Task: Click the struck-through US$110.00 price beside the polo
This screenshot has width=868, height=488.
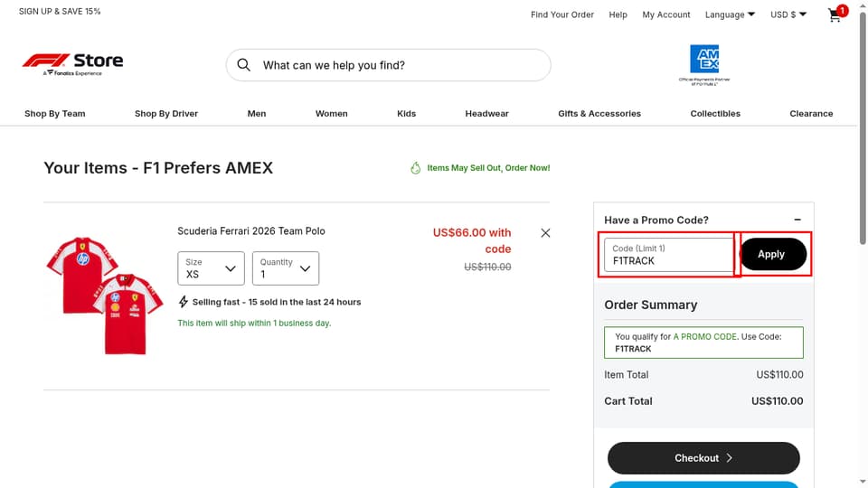Action: 487,267
